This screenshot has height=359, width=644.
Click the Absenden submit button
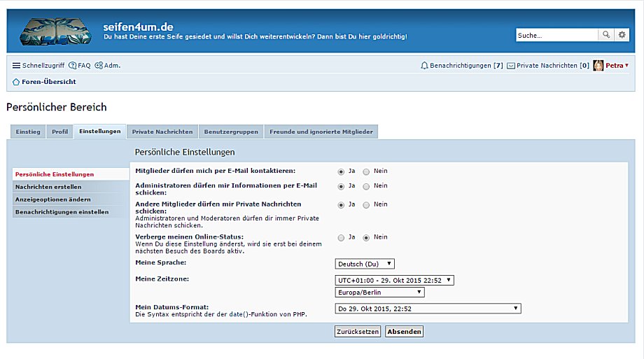tap(404, 332)
